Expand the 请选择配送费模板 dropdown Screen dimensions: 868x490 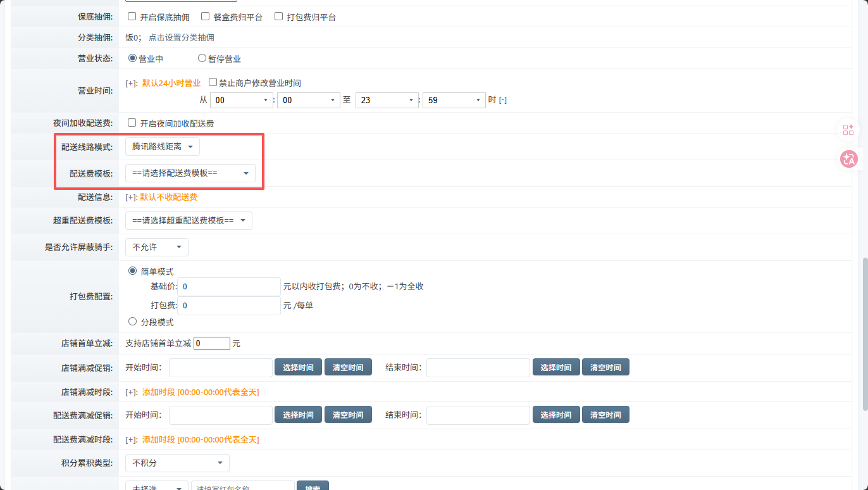[190, 173]
